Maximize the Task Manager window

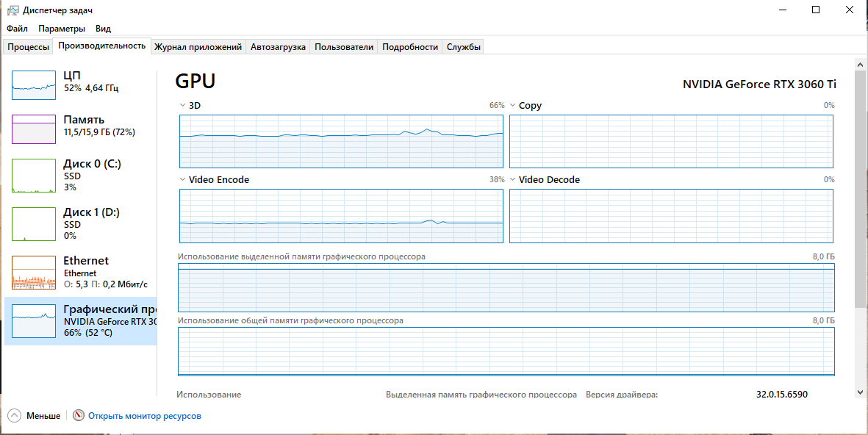point(815,10)
